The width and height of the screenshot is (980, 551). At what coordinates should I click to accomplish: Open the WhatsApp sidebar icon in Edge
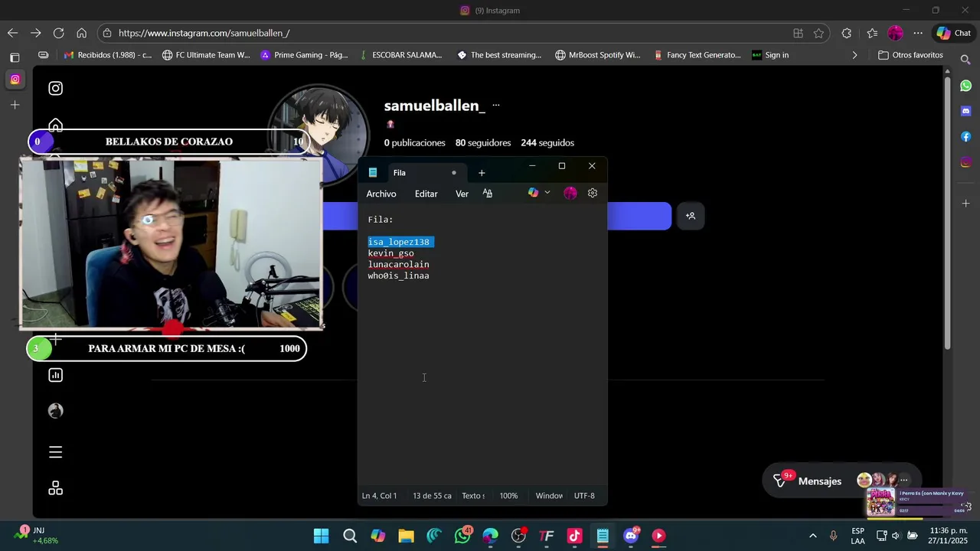pos(965,86)
